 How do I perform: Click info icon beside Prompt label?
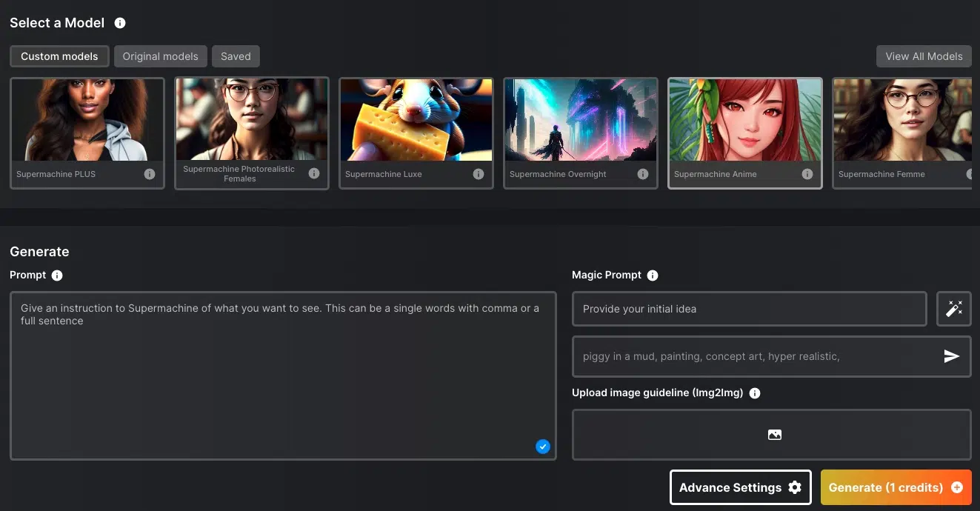57,275
